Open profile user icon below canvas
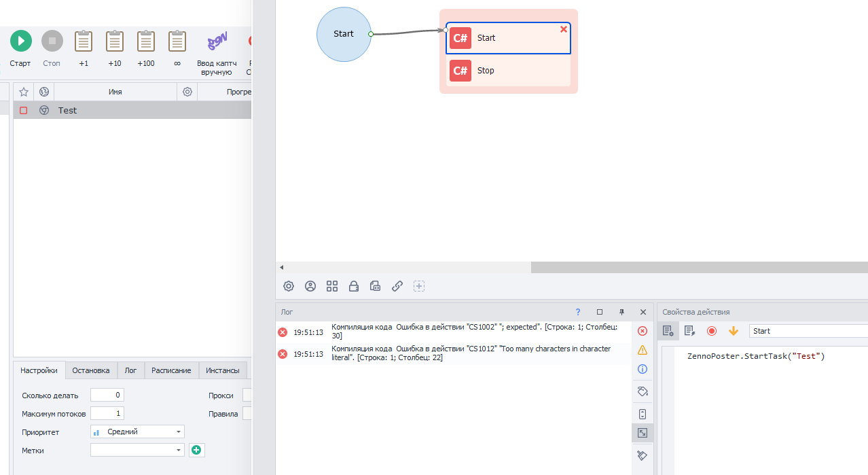The image size is (868, 475). (x=310, y=286)
